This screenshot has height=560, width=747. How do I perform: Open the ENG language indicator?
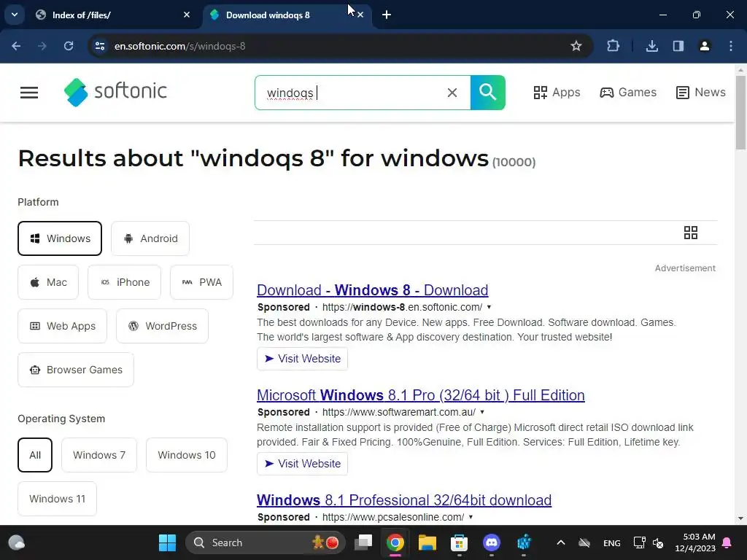click(x=612, y=542)
